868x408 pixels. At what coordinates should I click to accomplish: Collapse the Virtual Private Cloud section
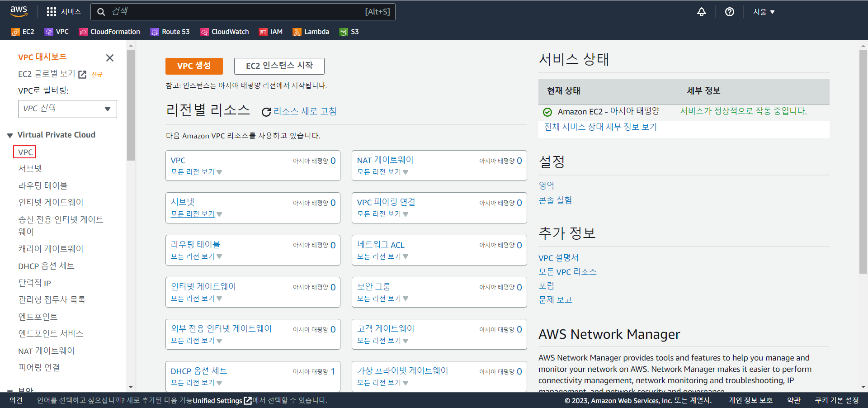point(10,135)
